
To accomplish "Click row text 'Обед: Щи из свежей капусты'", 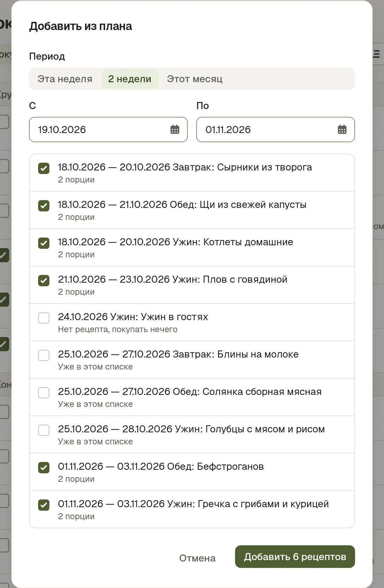I will pos(238,205).
